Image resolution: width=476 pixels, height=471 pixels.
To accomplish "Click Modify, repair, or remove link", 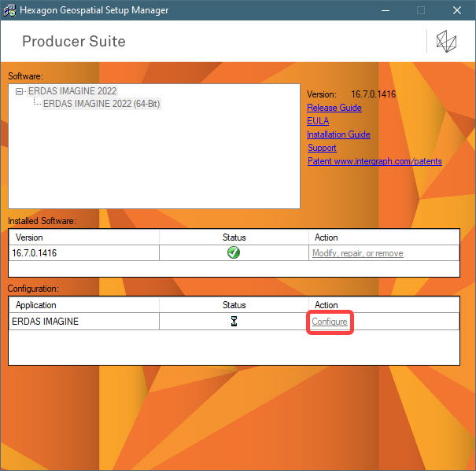I will tap(358, 253).
